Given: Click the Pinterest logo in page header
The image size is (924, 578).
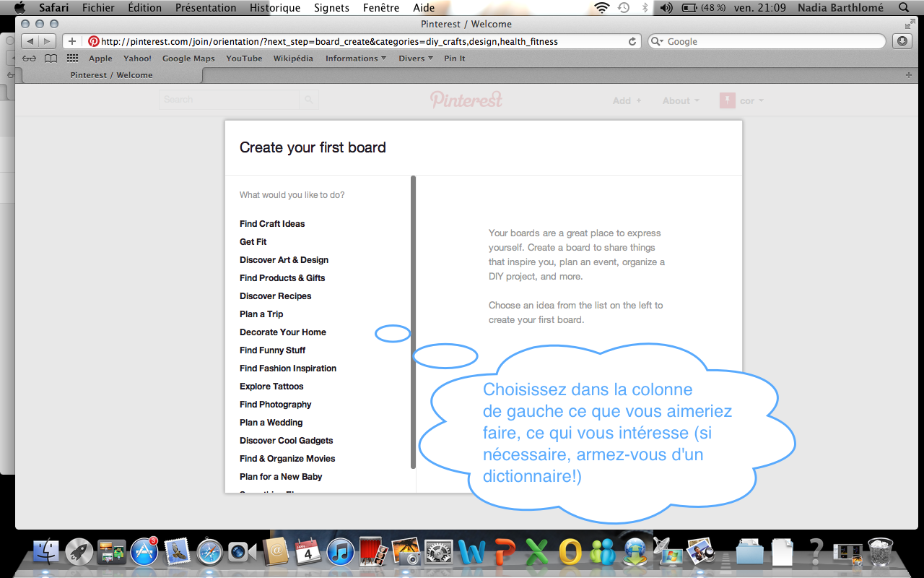Looking at the screenshot, I should pyautogui.click(x=466, y=100).
